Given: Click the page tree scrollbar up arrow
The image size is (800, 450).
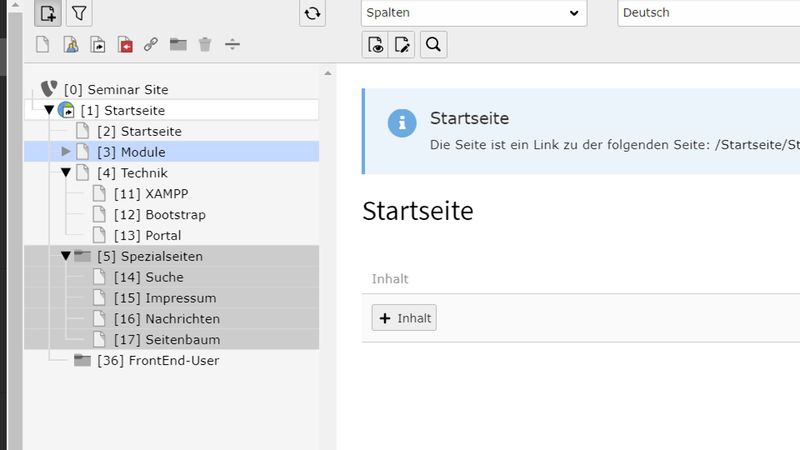Looking at the screenshot, I should [x=327, y=74].
